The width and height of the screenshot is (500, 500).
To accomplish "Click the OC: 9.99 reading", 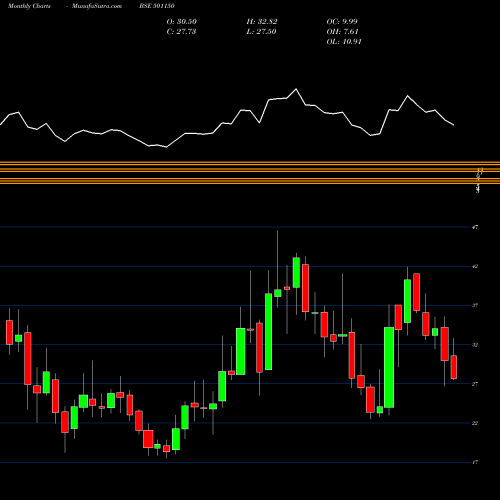I will (x=342, y=22).
